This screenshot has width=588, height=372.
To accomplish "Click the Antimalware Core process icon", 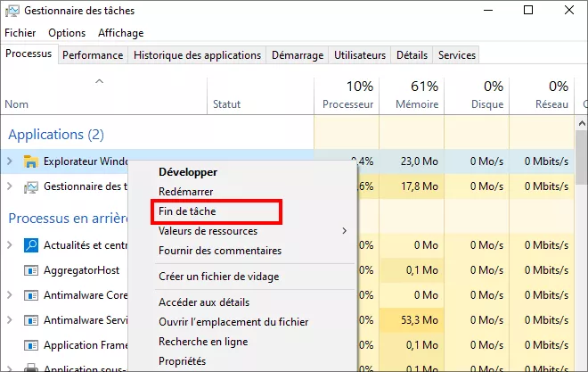I will point(31,295).
